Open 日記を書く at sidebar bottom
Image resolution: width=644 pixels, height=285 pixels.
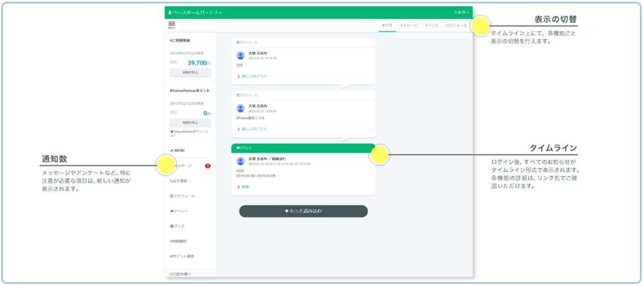(181, 273)
